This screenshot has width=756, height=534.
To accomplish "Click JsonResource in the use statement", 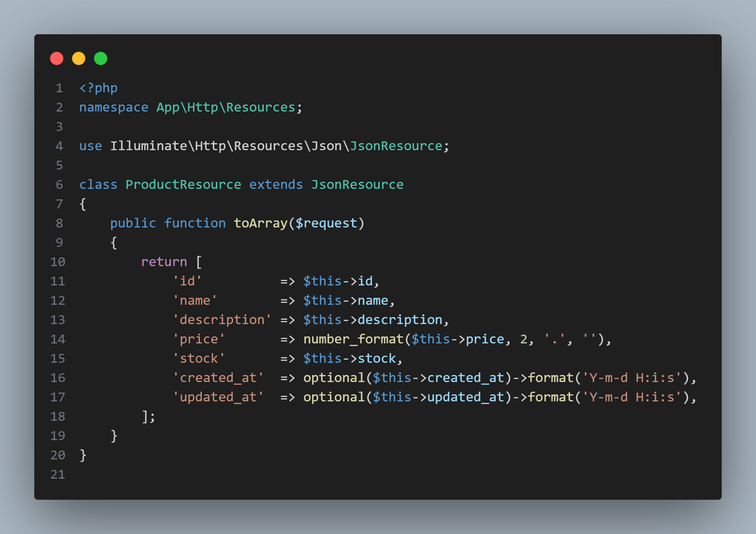I will (x=396, y=146).
